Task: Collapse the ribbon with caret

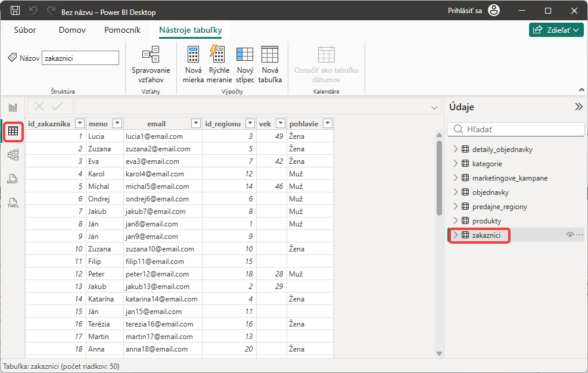Action: [x=581, y=90]
